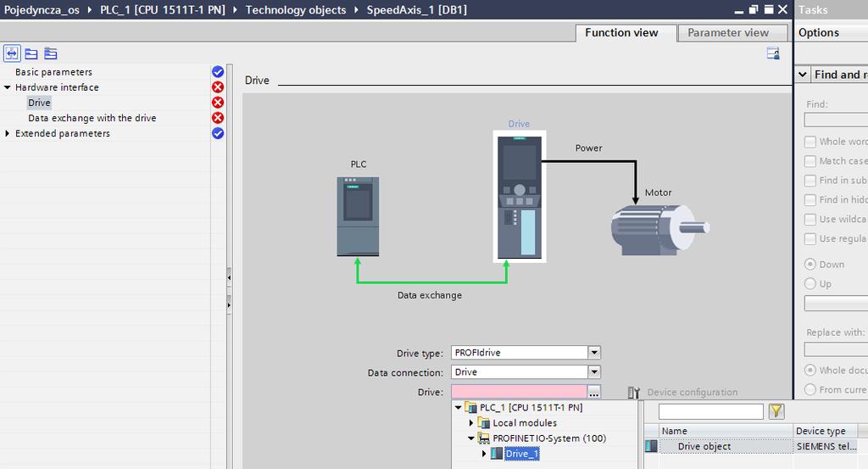Click the Drive browse ellipsis button
868x469 pixels.
point(594,392)
